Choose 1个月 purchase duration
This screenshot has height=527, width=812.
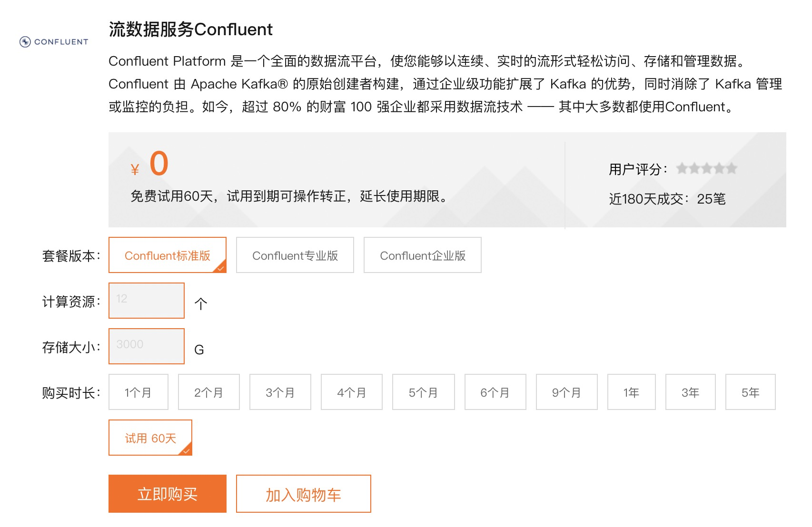[x=139, y=392]
